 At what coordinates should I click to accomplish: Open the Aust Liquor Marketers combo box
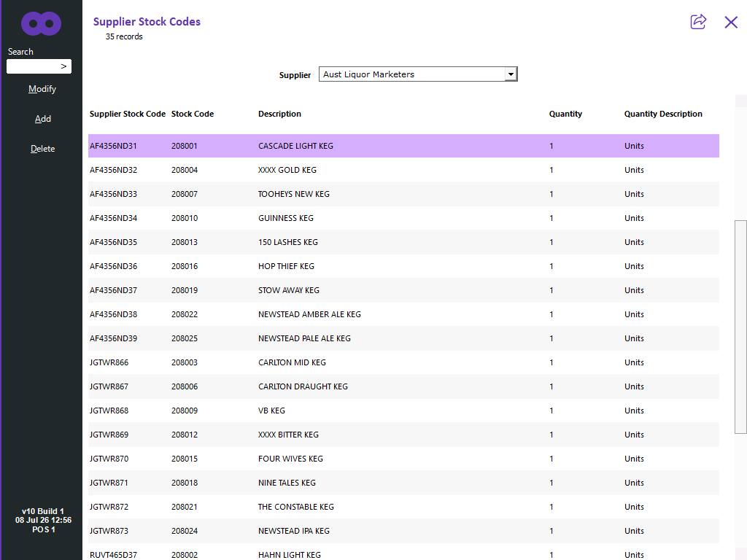click(418, 74)
